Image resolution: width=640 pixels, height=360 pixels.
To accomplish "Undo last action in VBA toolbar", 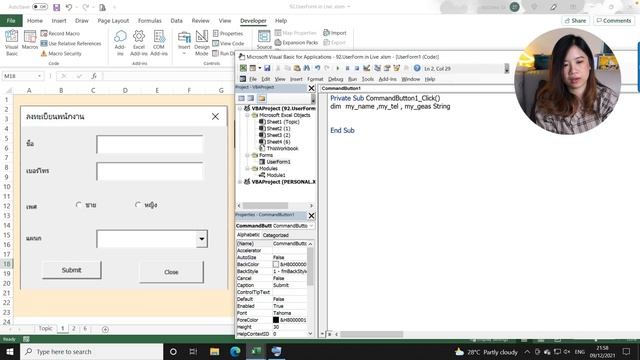I will 317,68.
